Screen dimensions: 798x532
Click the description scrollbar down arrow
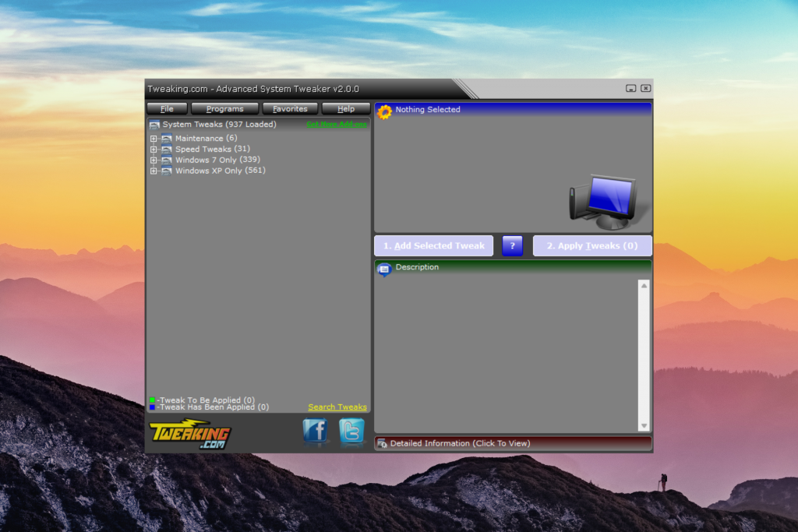(644, 426)
